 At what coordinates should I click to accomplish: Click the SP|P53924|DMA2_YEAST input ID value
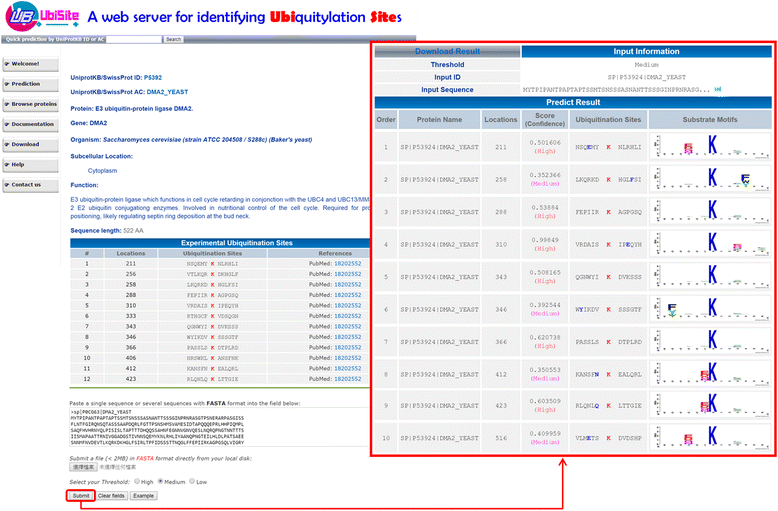pyautogui.click(x=647, y=77)
